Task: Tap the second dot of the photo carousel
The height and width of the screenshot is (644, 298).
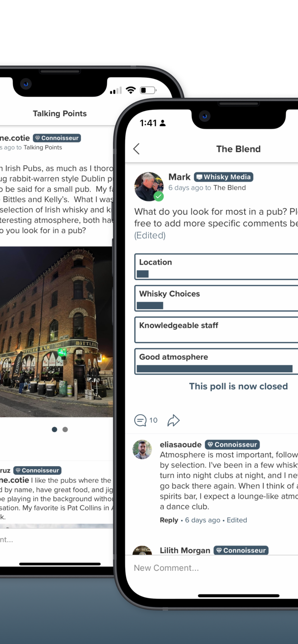Action: click(x=65, y=430)
